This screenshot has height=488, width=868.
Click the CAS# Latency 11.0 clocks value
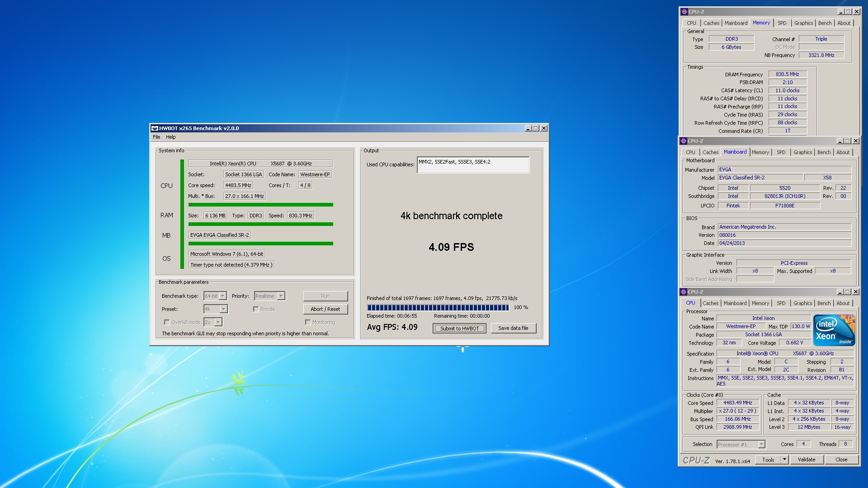tap(787, 90)
